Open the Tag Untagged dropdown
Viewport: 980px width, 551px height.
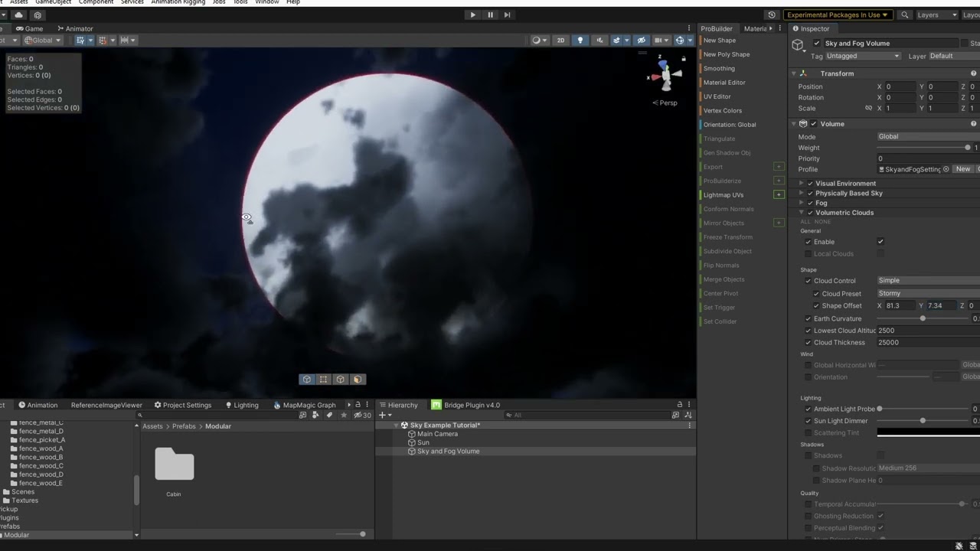click(x=863, y=56)
